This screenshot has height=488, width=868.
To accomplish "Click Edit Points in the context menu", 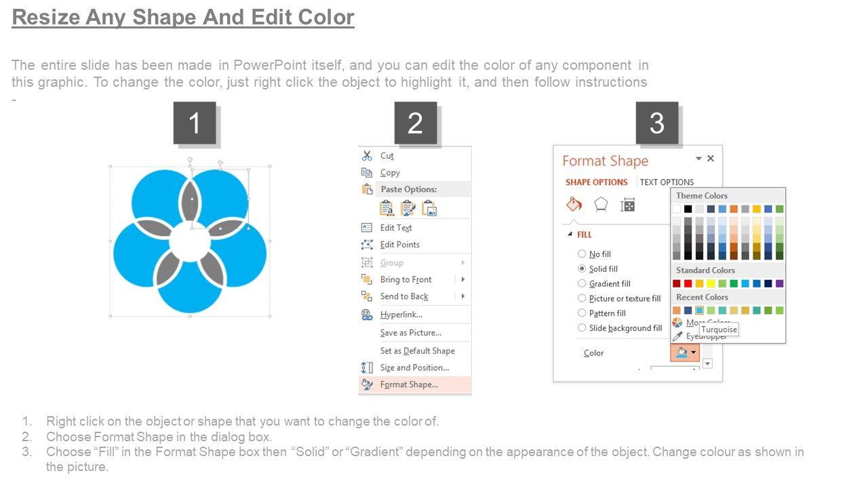I will (x=399, y=245).
